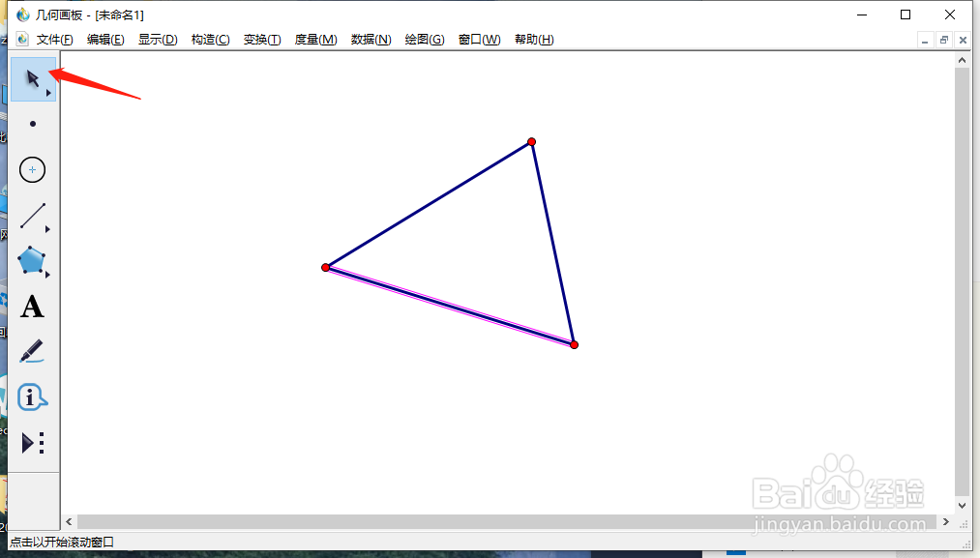This screenshot has height=558, width=980.
Task: Expand the Arrow tool flyout triangle
Action: click(x=48, y=93)
